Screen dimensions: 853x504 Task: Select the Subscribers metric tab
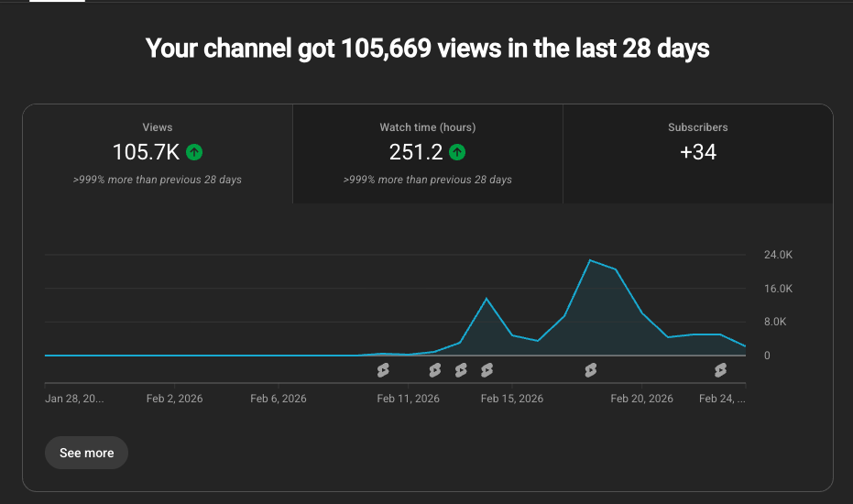698,154
